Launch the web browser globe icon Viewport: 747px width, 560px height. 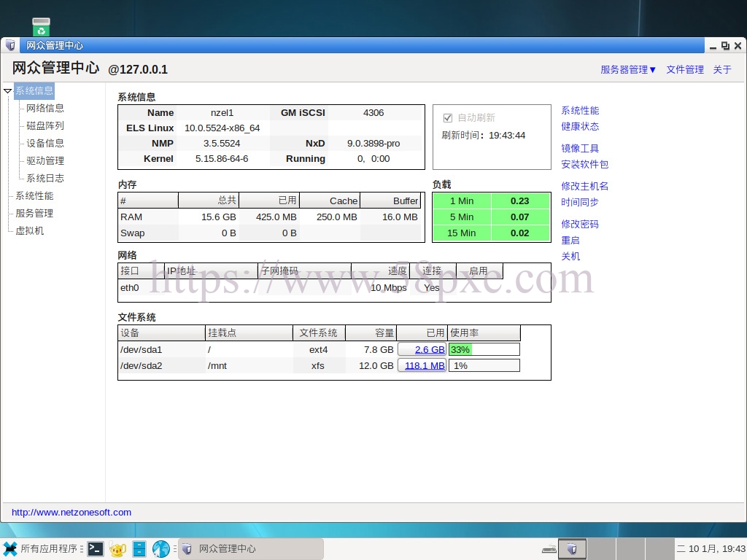click(161, 549)
